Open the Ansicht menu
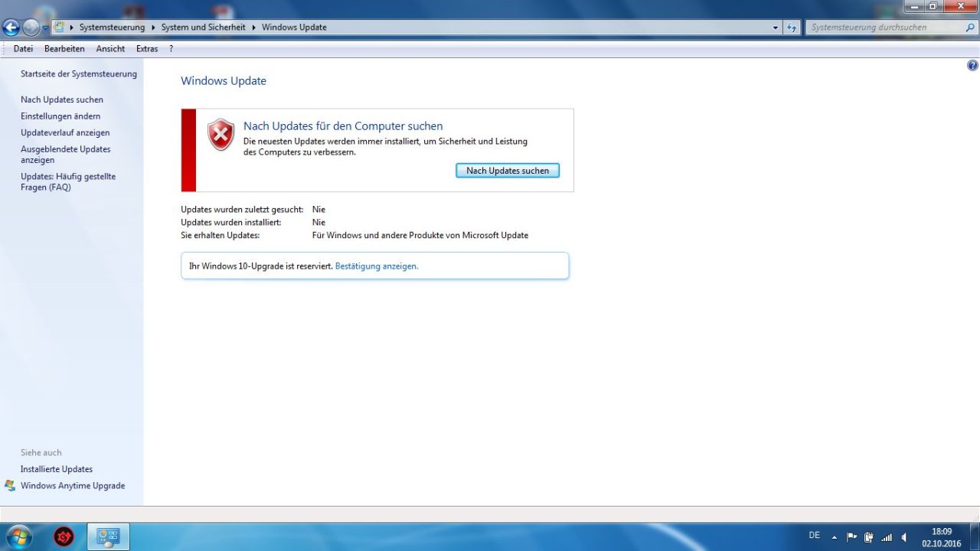Viewport: 980px width, 551px height. point(110,48)
